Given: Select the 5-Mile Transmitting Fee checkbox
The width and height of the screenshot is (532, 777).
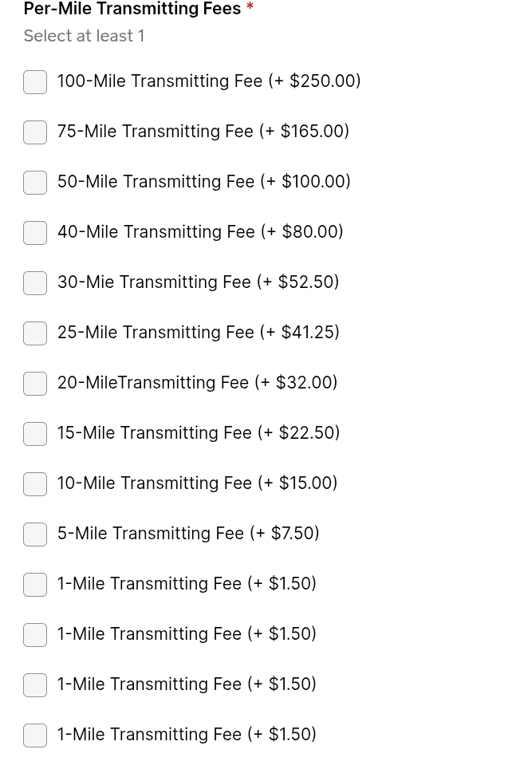Looking at the screenshot, I should [x=35, y=534].
